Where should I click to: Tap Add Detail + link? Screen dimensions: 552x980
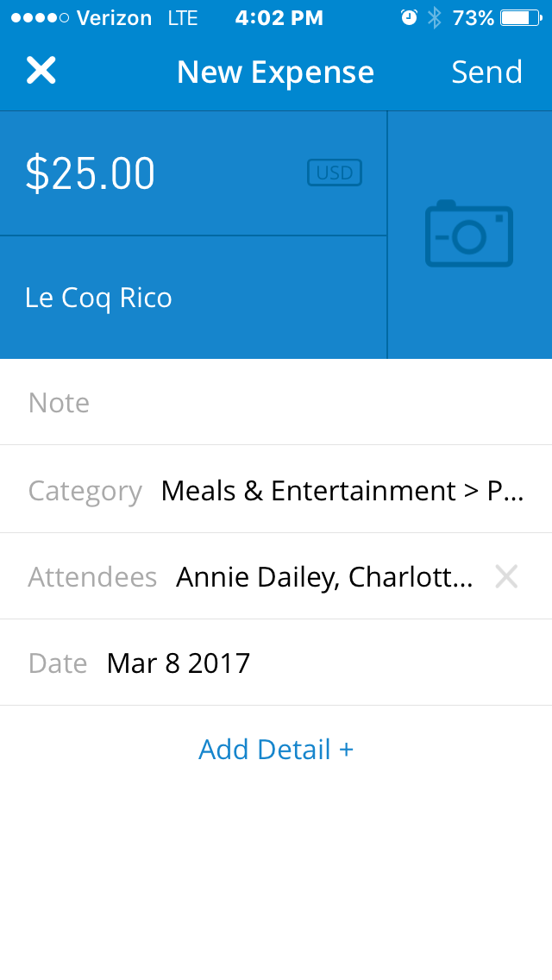click(x=276, y=749)
